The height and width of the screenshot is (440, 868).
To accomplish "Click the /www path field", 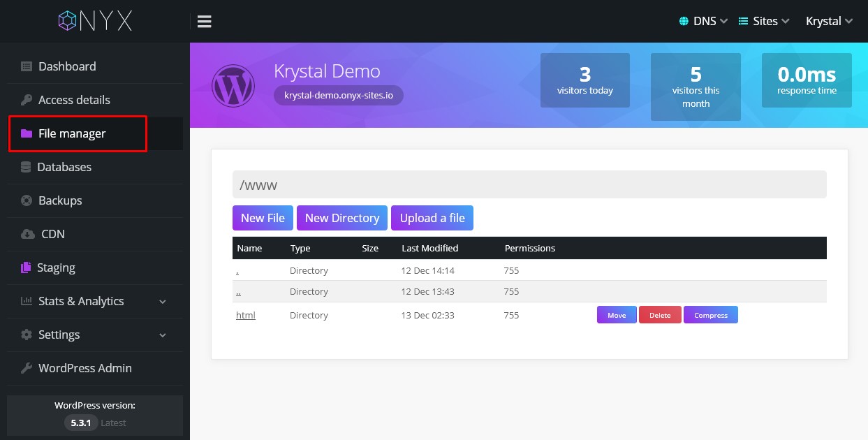I will point(529,185).
